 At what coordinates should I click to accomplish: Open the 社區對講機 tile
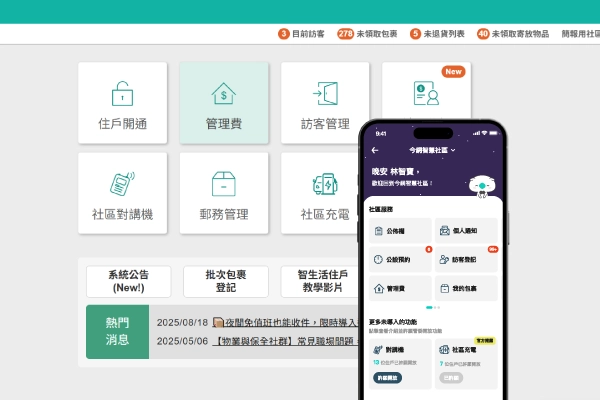[x=122, y=193]
